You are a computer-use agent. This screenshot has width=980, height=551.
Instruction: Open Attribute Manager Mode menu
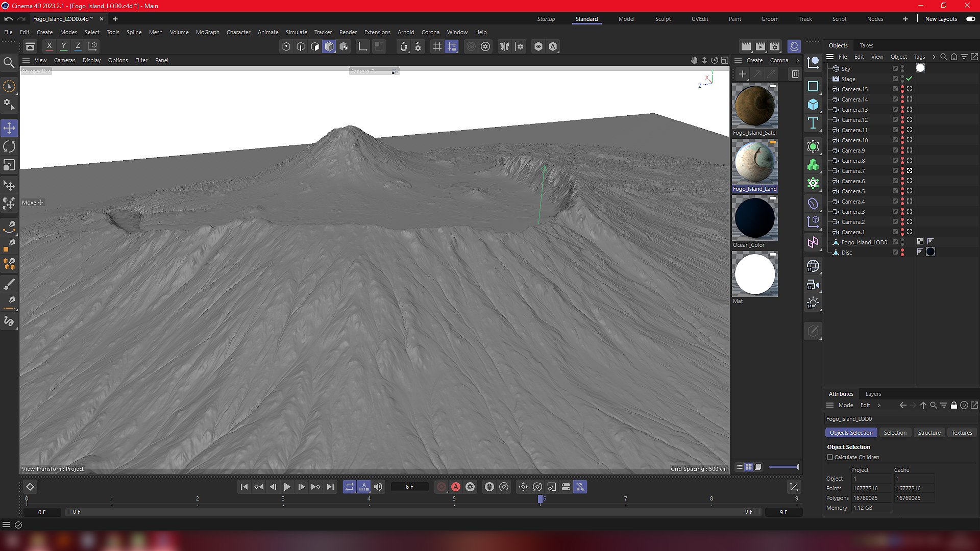click(x=845, y=405)
